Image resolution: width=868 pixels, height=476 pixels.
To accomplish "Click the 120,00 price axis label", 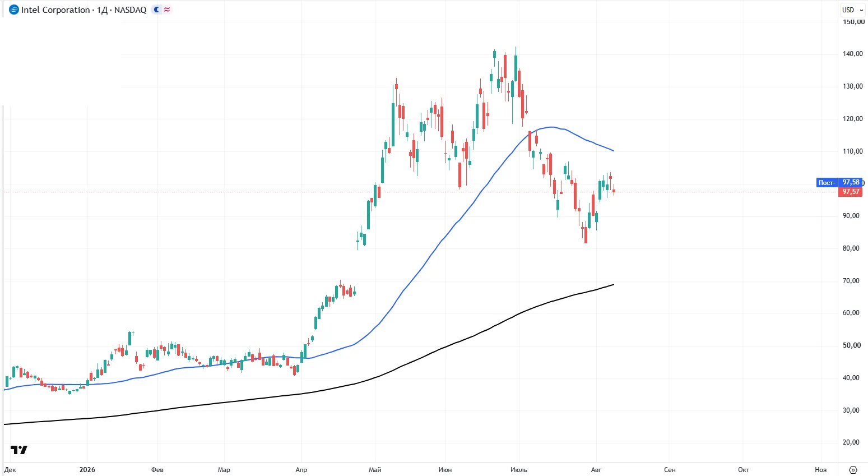I will 853,119.
